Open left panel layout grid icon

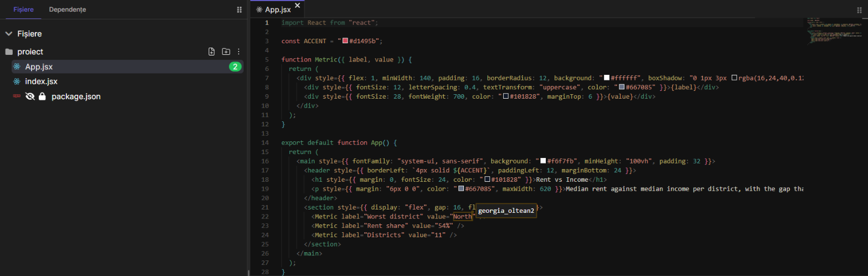[x=239, y=9]
